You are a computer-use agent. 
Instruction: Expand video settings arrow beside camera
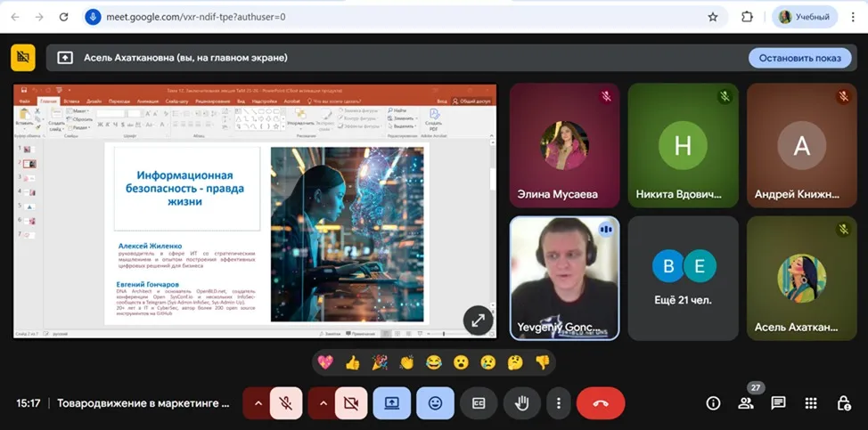(323, 403)
